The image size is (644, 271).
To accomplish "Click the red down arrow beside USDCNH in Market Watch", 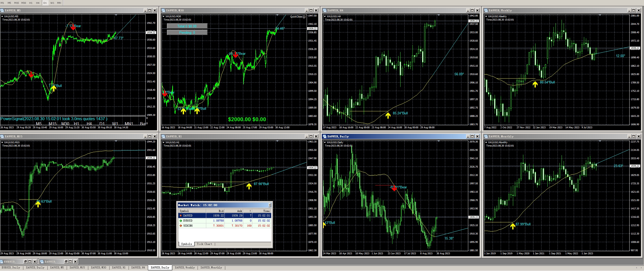I will click(x=181, y=226).
